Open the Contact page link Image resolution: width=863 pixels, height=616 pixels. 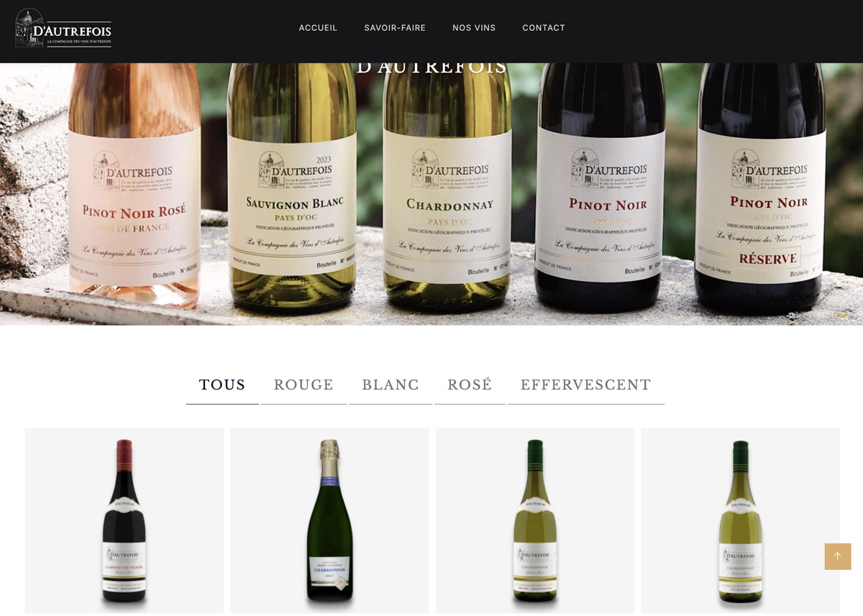tap(544, 28)
